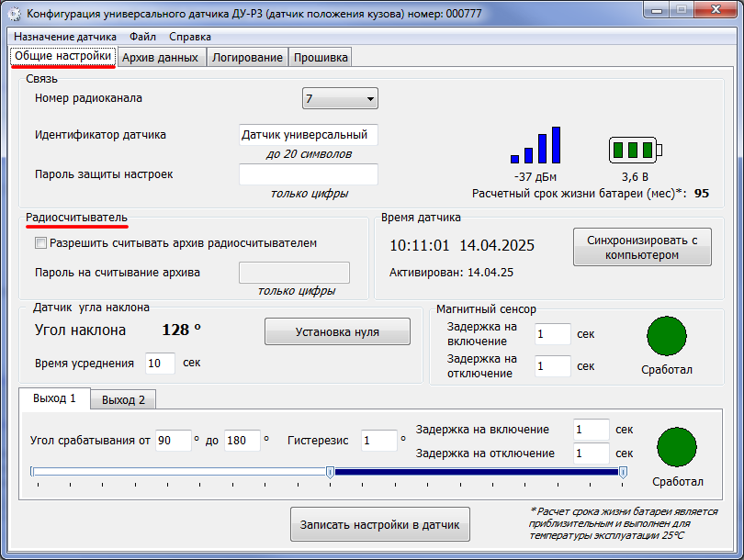This screenshot has width=744, height=560.
Task: Click the Время усреднения input field
Action: pyautogui.click(x=161, y=364)
